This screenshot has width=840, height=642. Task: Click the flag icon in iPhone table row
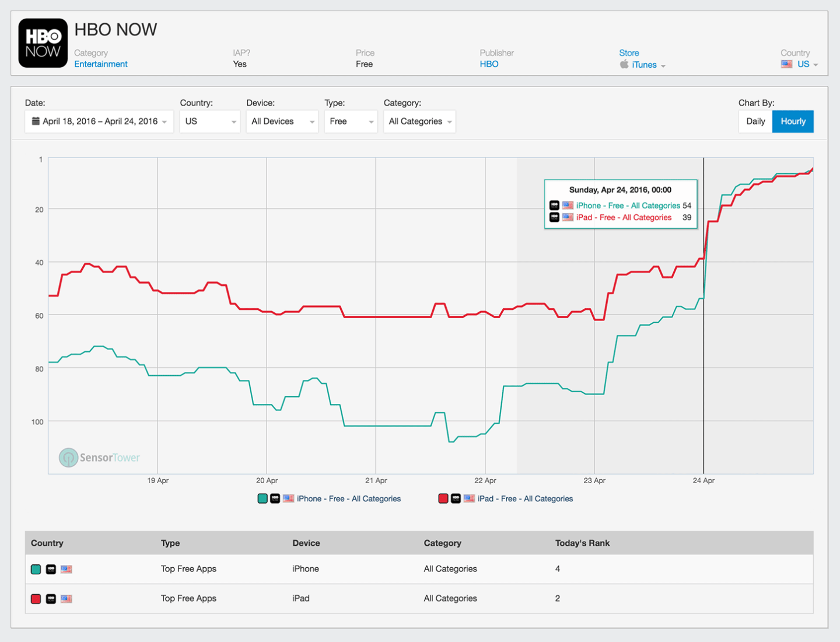(x=66, y=569)
